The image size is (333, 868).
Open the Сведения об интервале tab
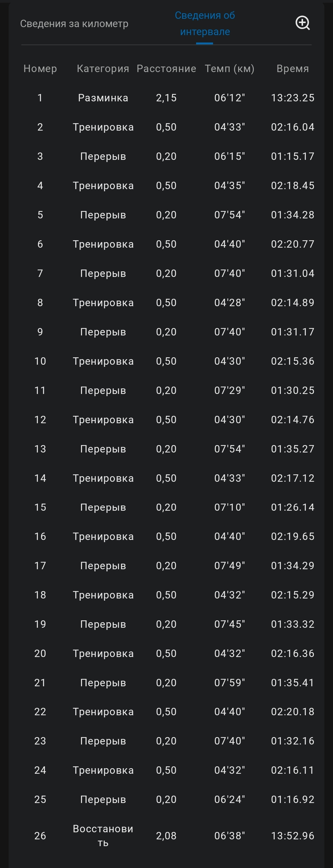coord(205,24)
